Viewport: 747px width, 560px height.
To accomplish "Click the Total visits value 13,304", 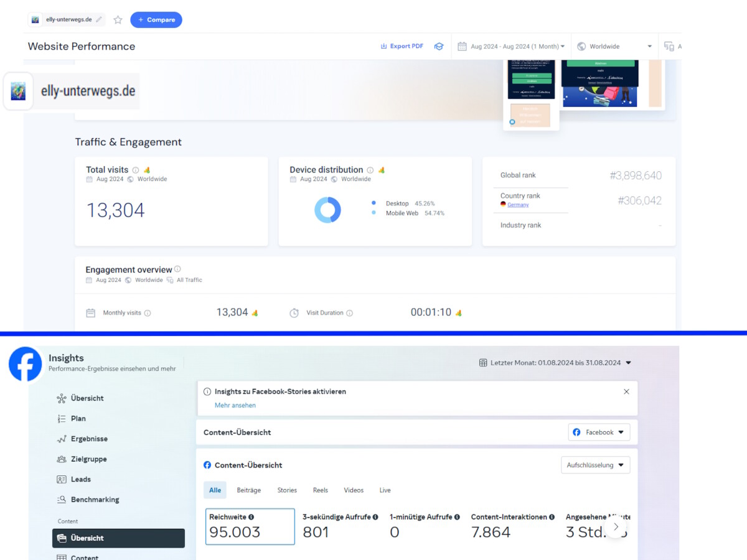I will click(115, 210).
